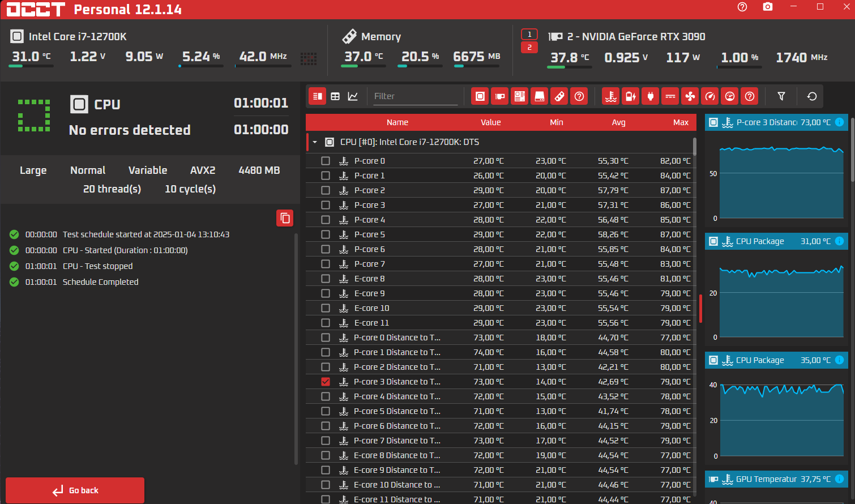Click the graph panel vertical scrollbar

pyautogui.click(x=853, y=150)
